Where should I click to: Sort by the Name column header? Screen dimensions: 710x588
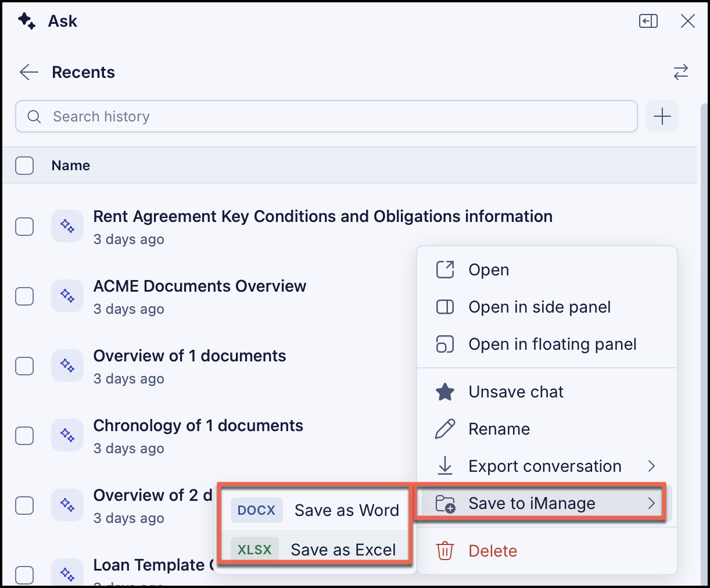click(71, 166)
